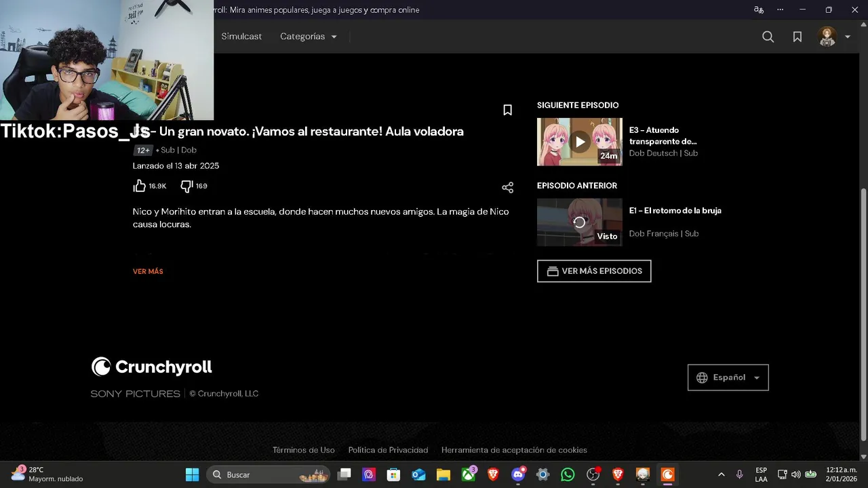Image resolution: width=868 pixels, height=488 pixels.
Task: Share the episode via share icon
Action: click(507, 188)
